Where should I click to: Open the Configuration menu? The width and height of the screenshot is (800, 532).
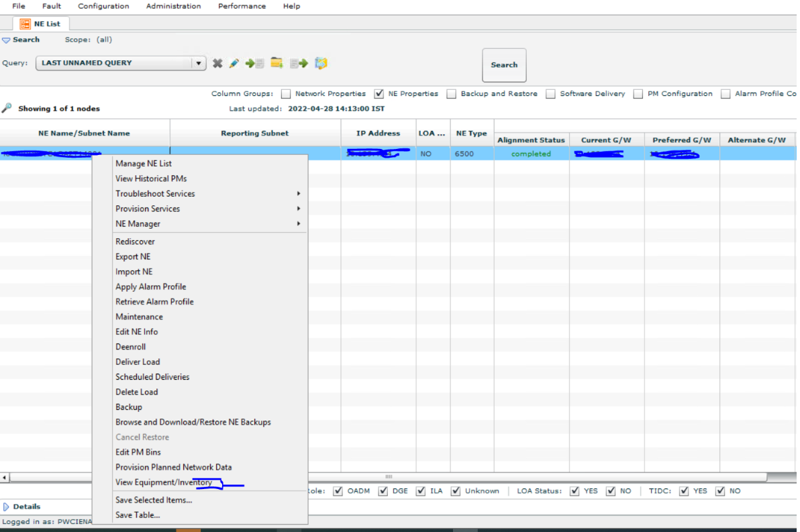pos(103,6)
